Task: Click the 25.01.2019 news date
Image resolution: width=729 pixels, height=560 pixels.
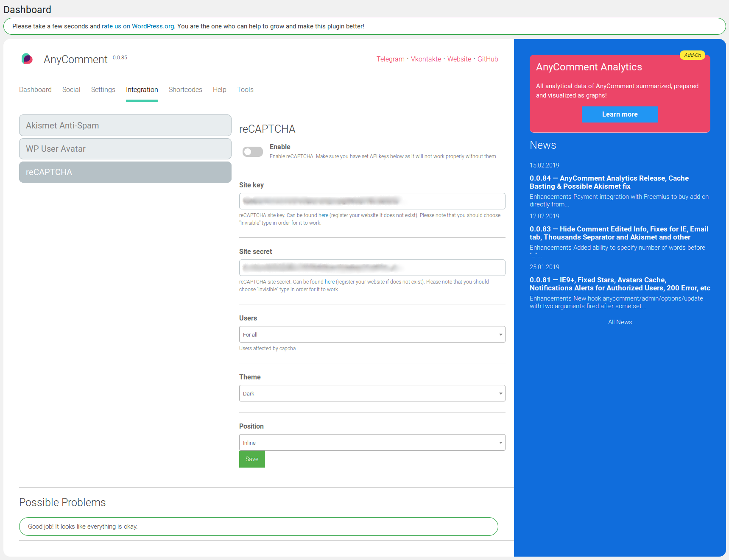Action: click(x=544, y=267)
